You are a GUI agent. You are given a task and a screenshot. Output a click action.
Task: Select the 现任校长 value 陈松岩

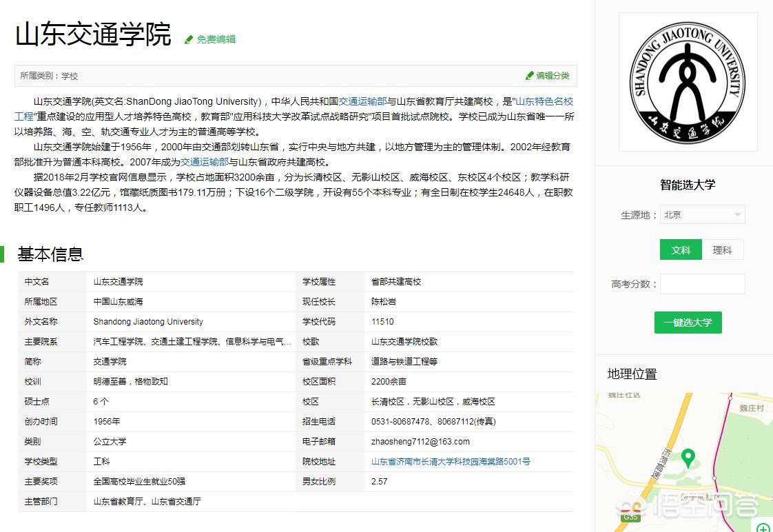point(384,302)
